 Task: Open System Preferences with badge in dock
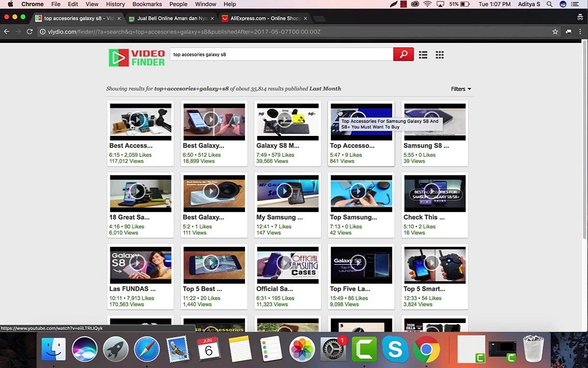tap(333, 349)
